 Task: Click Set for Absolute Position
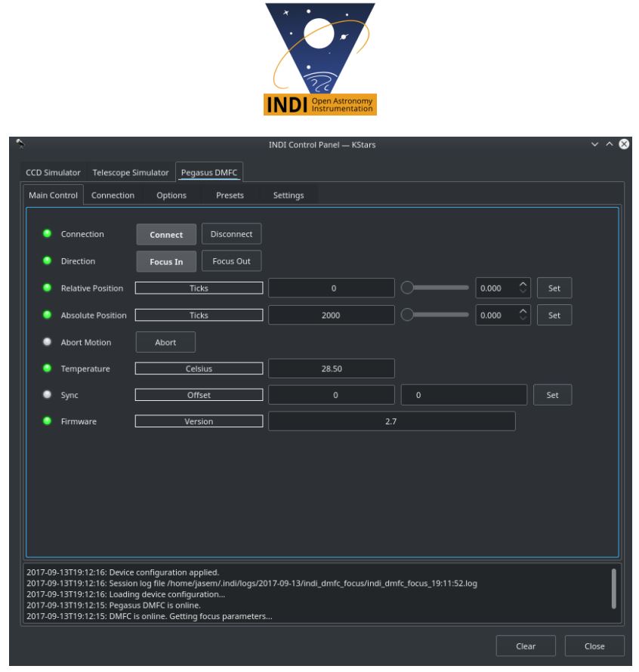(x=554, y=315)
